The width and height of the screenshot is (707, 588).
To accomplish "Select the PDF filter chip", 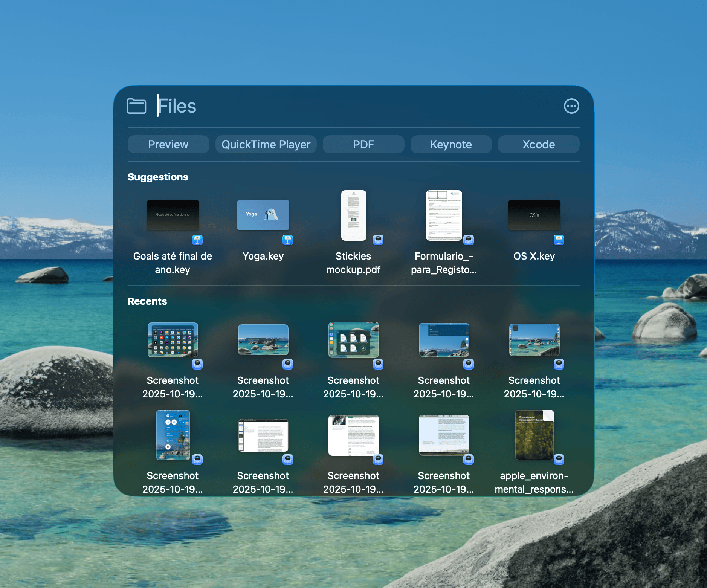I will pos(363,145).
